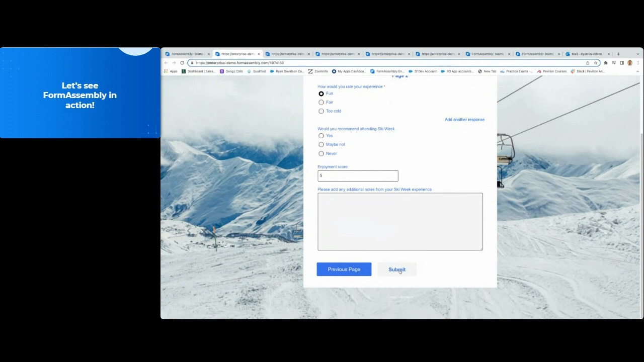644x362 pixels.
Task: Open the Sf Dev Account bookmark
Action: (x=423, y=71)
